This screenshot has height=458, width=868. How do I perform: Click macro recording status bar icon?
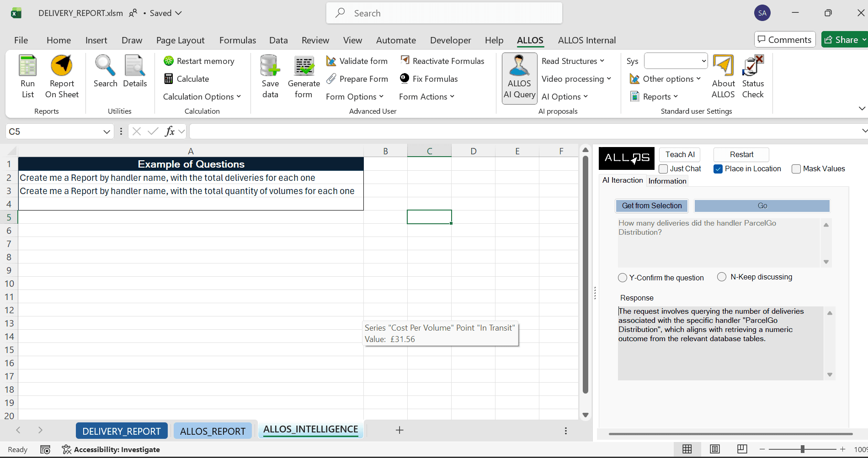tap(45, 450)
